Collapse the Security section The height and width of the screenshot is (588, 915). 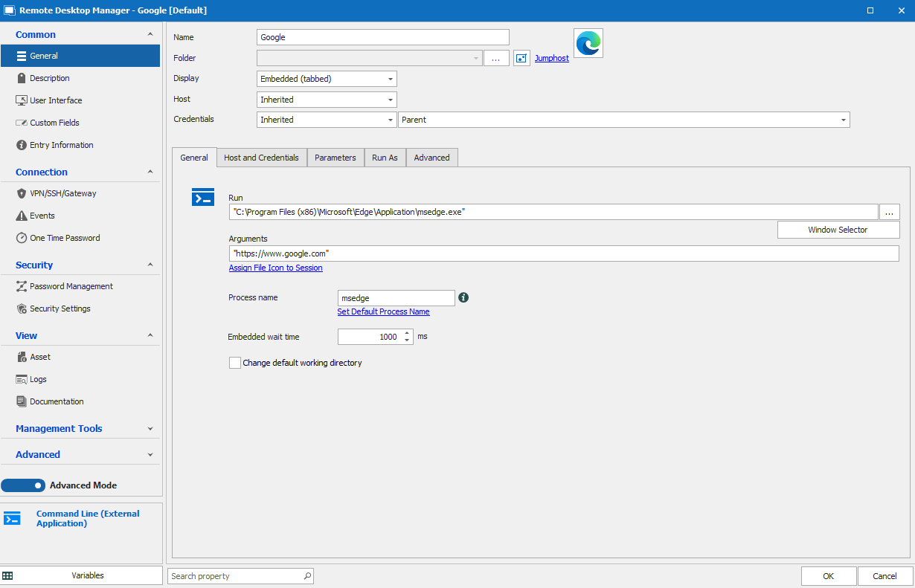tap(150, 265)
